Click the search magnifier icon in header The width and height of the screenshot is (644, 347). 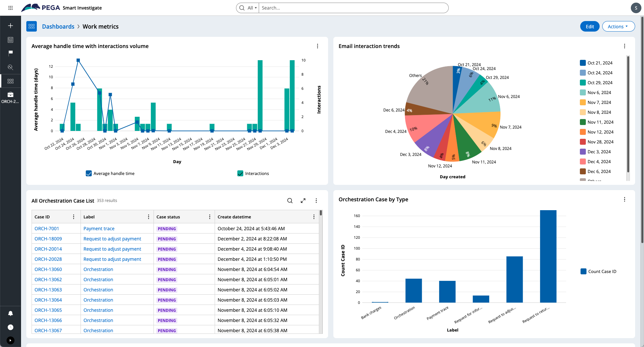coord(242,8)
